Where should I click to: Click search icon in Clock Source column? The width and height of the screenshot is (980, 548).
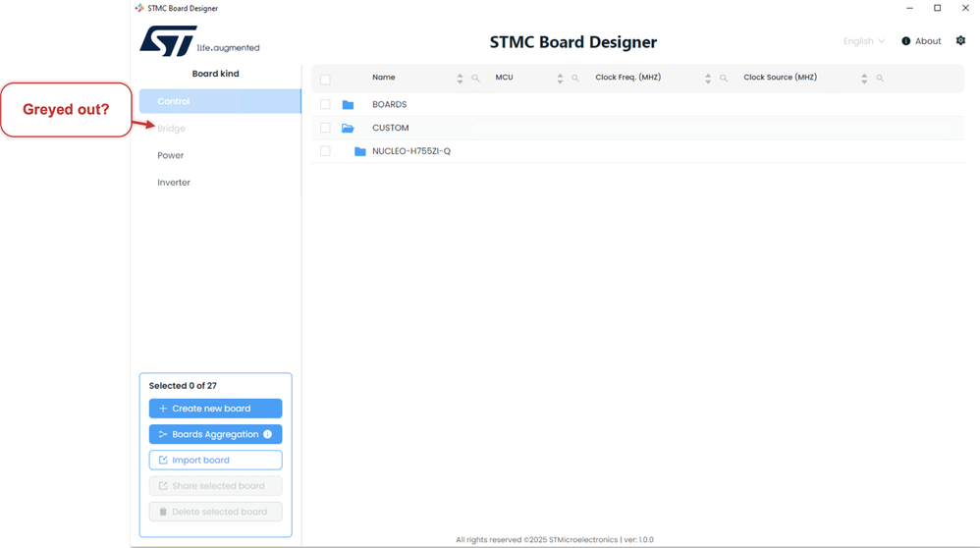[880, 79]
